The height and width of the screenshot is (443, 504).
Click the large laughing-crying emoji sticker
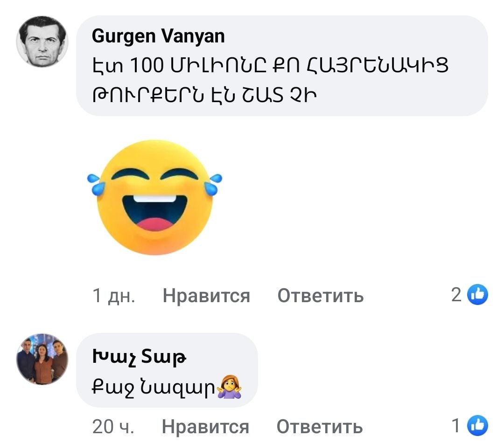154,198
